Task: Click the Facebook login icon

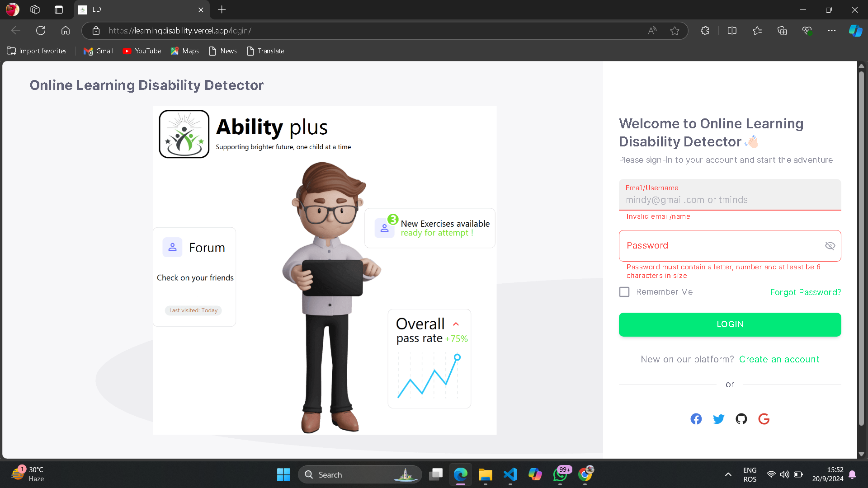Action: tap(696, 418)
